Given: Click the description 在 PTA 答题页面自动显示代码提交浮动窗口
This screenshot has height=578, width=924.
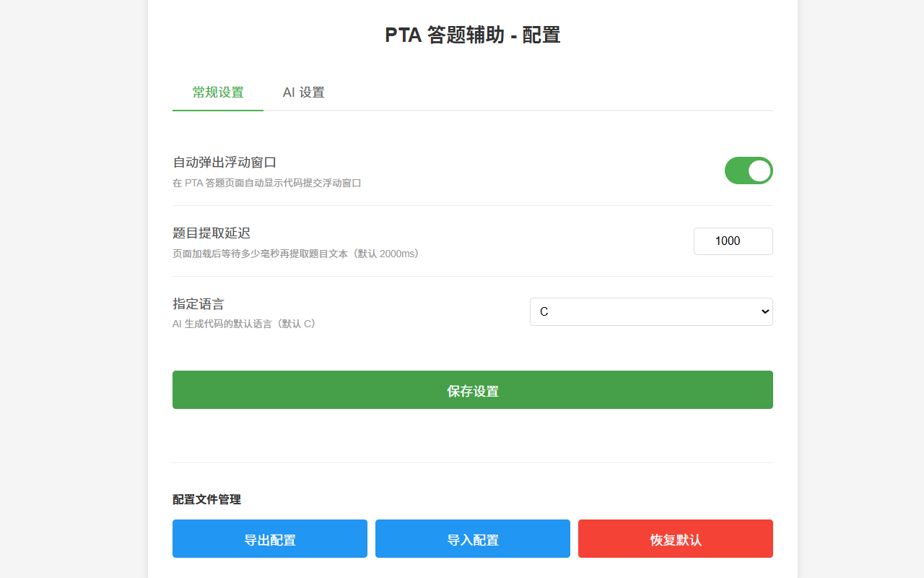Looking at the screenshot, I should point(267,183).
